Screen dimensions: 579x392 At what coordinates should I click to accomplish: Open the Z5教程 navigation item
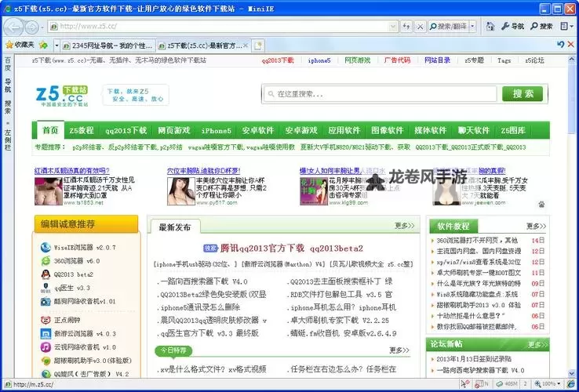(x=82, y=131)
